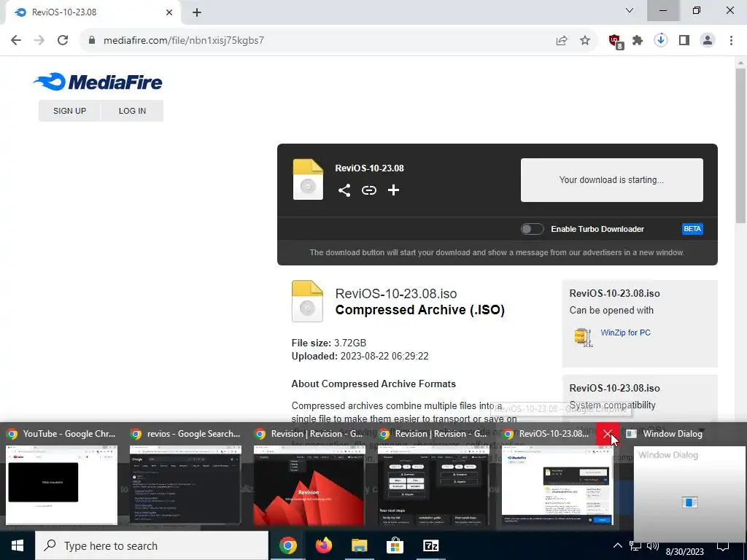747x560 pixels.
Task: Close the ReviOS-10-23.08 preview with red X
Action: pos(608,434)
